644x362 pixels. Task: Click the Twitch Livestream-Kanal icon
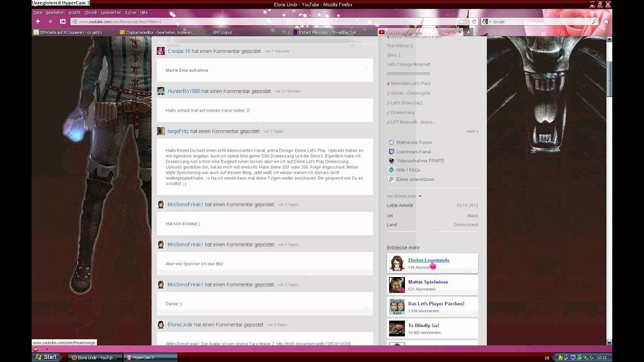pos(391,151)
